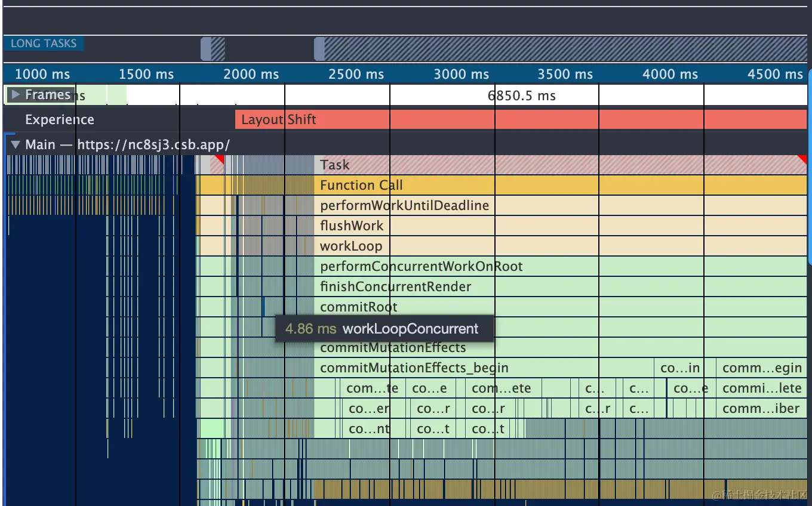Select the Main — https://nc8sj3.csb.app/ track title
The image size is (812, 506).
127,144
